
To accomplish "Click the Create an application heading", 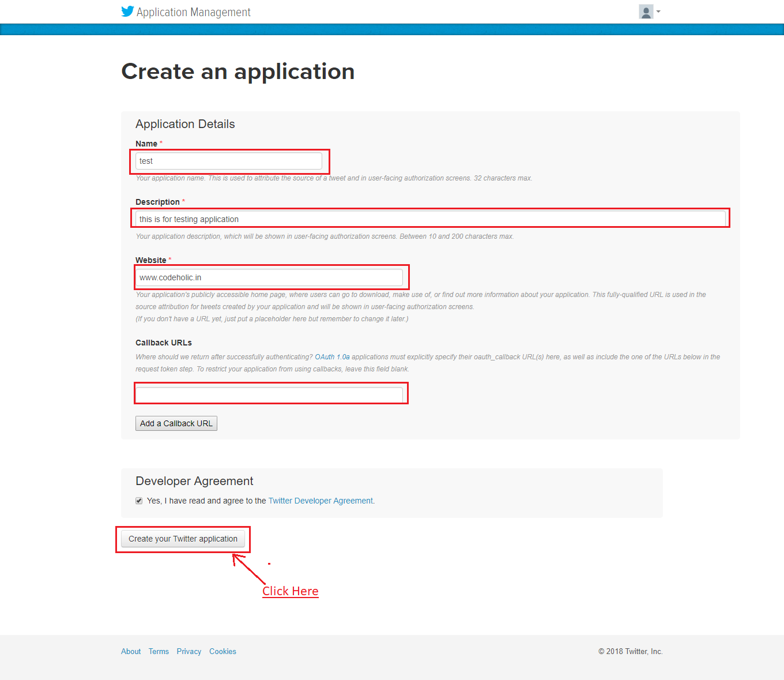I will pos(238,72).
